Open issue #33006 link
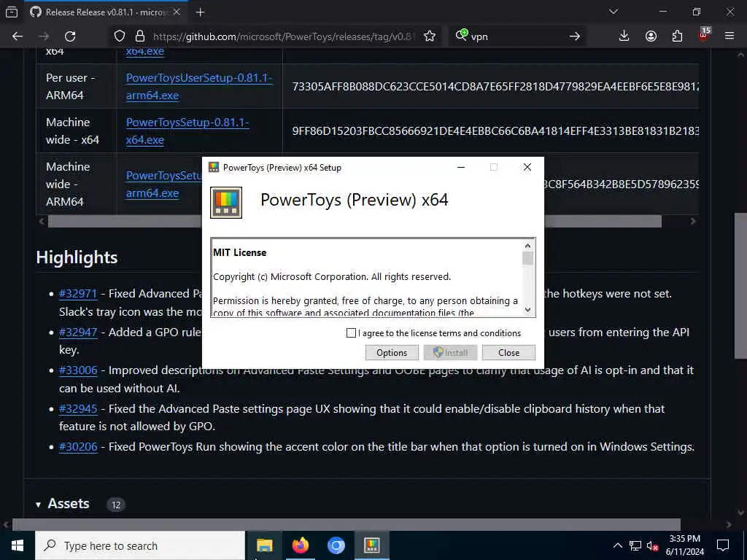747x560 pixels. [x=78, y=370]
